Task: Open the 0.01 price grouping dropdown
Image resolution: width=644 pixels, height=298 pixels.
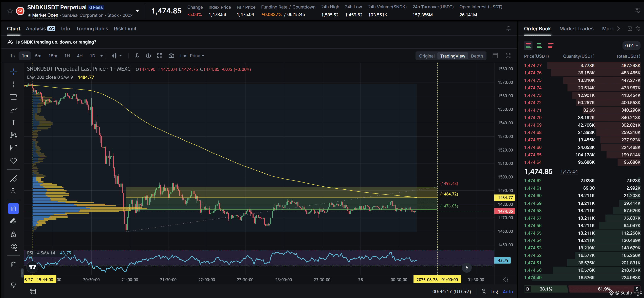Action: 631,46
